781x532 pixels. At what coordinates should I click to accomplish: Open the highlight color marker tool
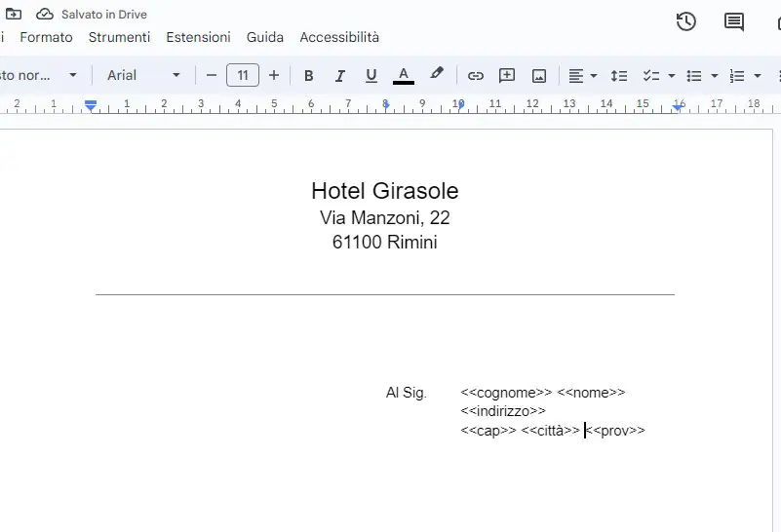[436, 74]
